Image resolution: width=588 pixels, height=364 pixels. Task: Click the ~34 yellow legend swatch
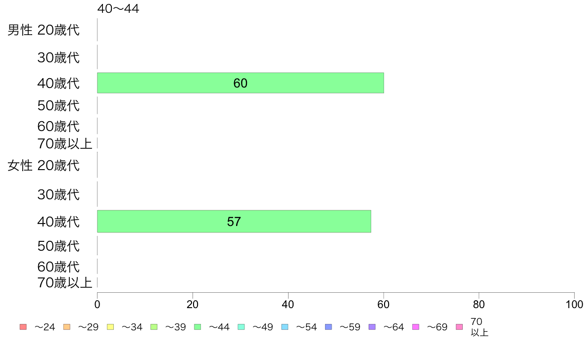click(110, 327)
